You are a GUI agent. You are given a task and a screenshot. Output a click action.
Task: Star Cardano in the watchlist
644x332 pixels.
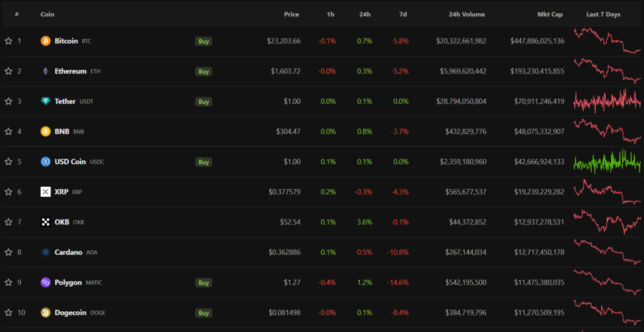[x=8, y=252]
